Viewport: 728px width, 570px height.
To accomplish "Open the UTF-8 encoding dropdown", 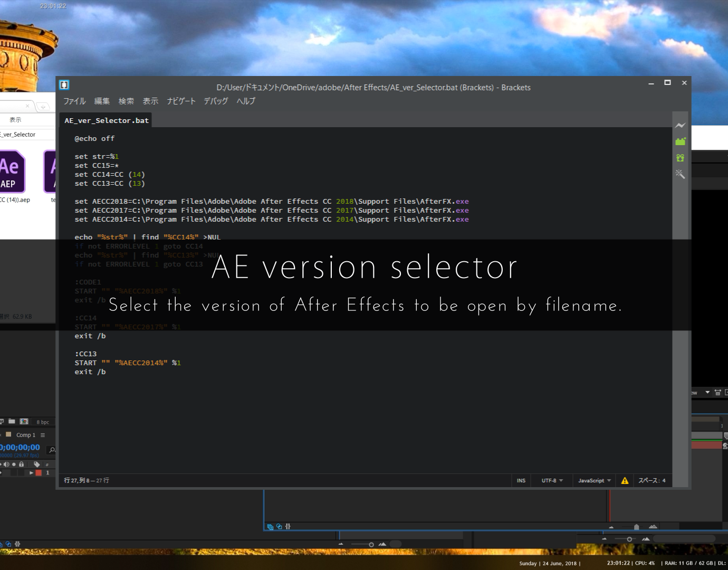I will (x=552, y=480).
